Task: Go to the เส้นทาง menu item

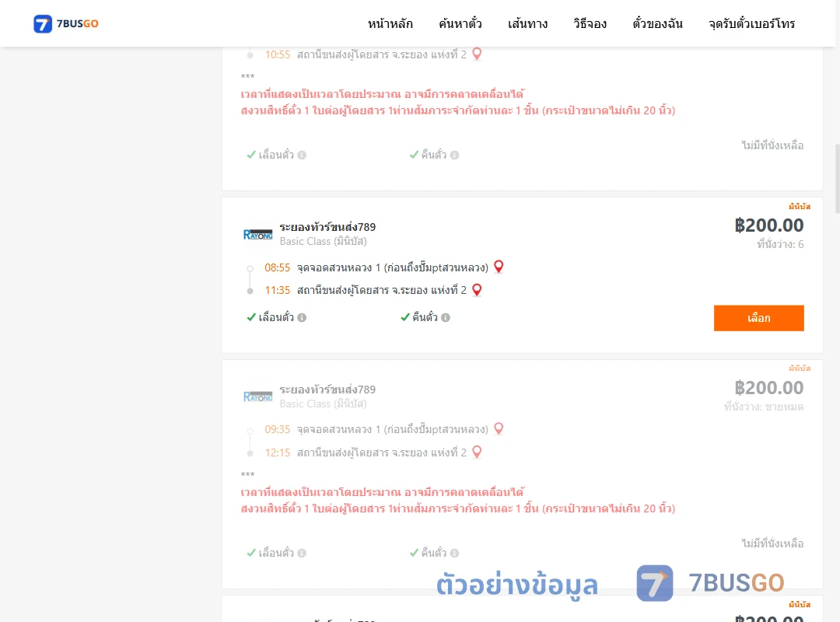Action: [527, 23]
